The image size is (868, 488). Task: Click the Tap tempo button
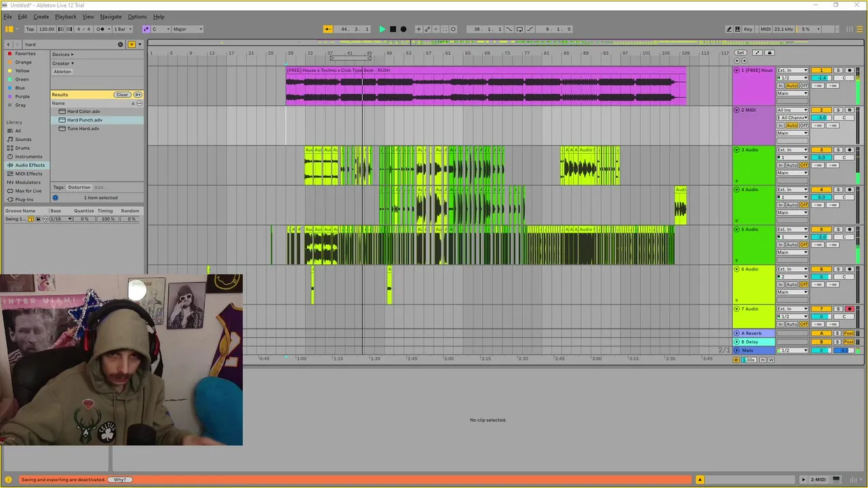30,29
